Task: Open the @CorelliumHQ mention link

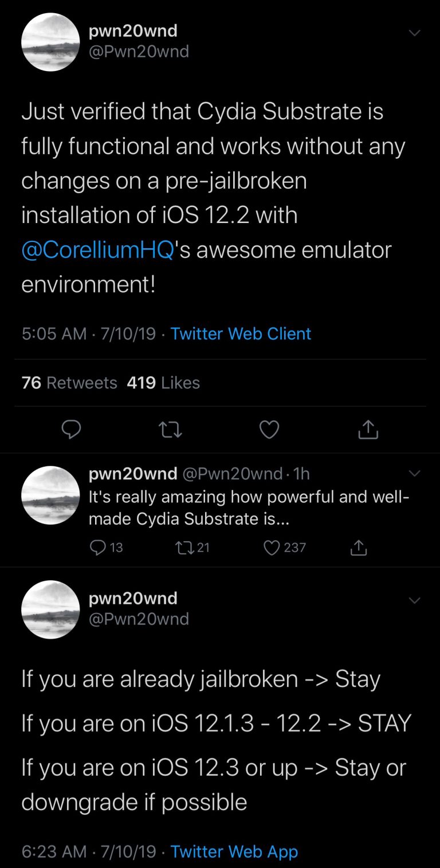Action: 97,251
